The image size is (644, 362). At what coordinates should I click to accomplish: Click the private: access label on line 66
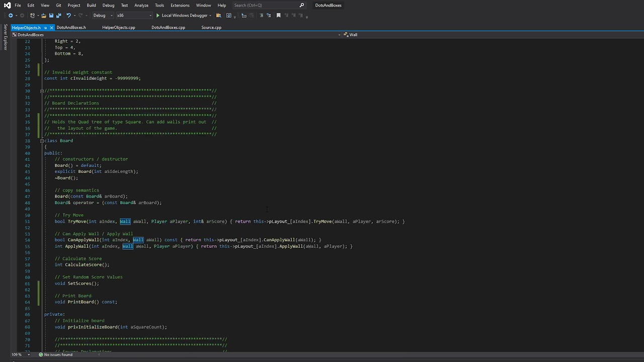[54, 315]
